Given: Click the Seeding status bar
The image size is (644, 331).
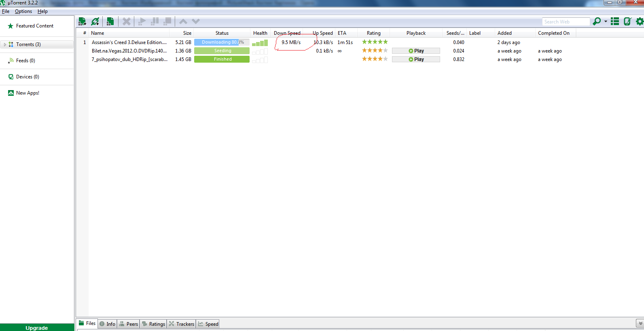Looking at the screenshot, I should pos(222,51).
